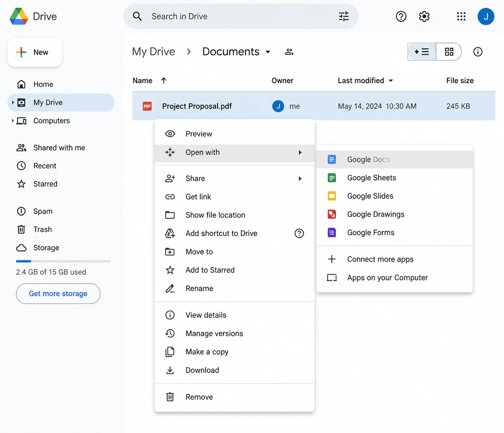
Task: Select Preview from the context menu
Action: (x=235, y=134)
